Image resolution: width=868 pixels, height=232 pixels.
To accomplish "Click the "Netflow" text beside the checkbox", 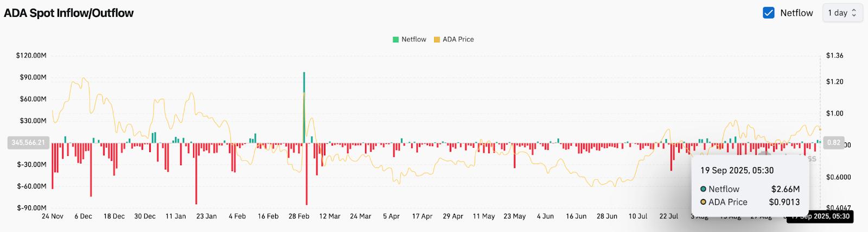I will [796, 13].
